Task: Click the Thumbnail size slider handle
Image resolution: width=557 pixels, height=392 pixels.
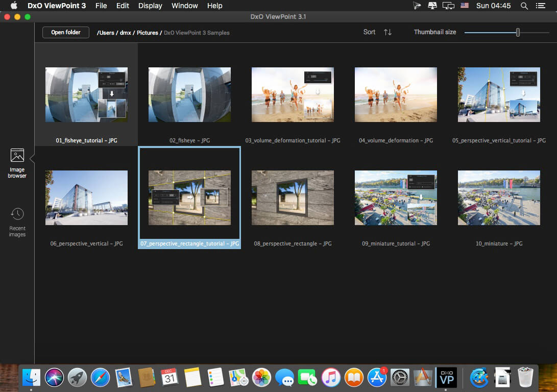Action: tap(518, 32)
